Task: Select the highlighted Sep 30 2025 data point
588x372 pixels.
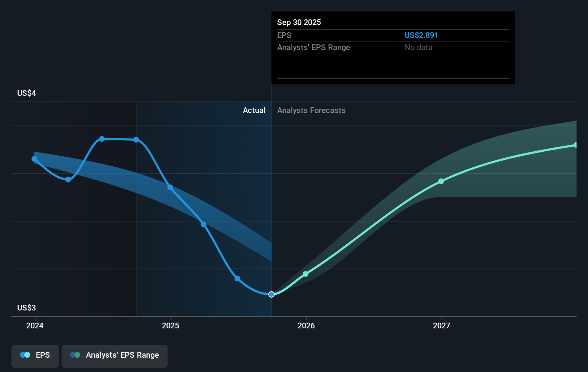Action: (271, 294)
